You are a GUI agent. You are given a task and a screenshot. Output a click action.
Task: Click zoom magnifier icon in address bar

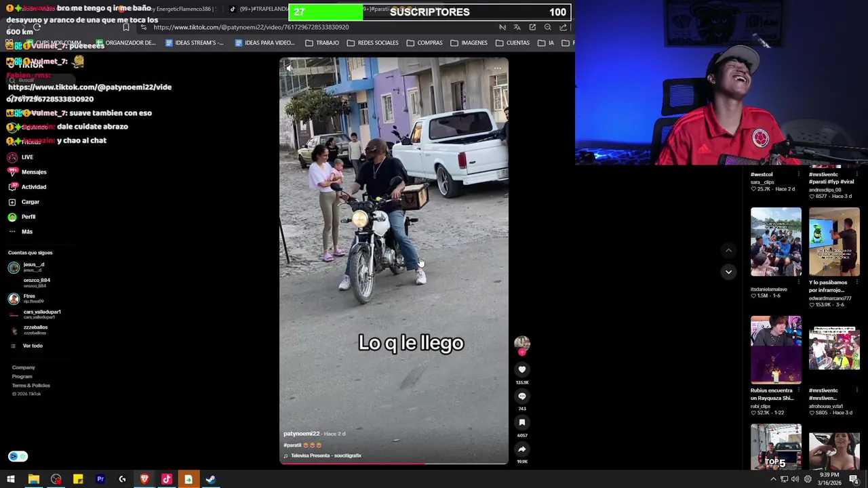click(x=548, y=27)
